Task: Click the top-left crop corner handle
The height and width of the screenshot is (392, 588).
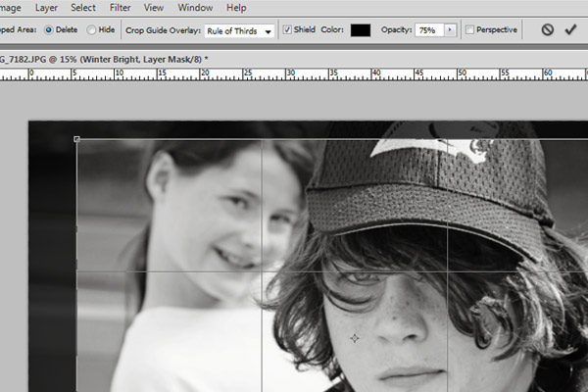Action: (x=76, y=139)
